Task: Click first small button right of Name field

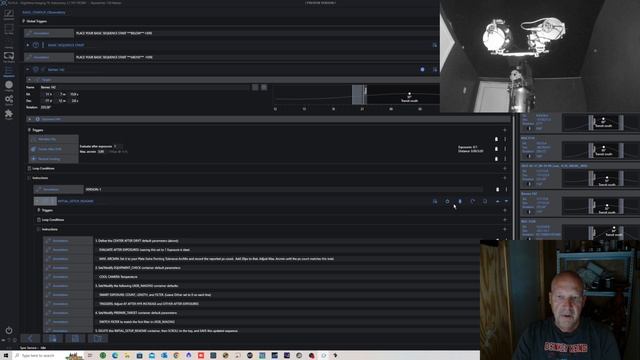Action: 255,87
